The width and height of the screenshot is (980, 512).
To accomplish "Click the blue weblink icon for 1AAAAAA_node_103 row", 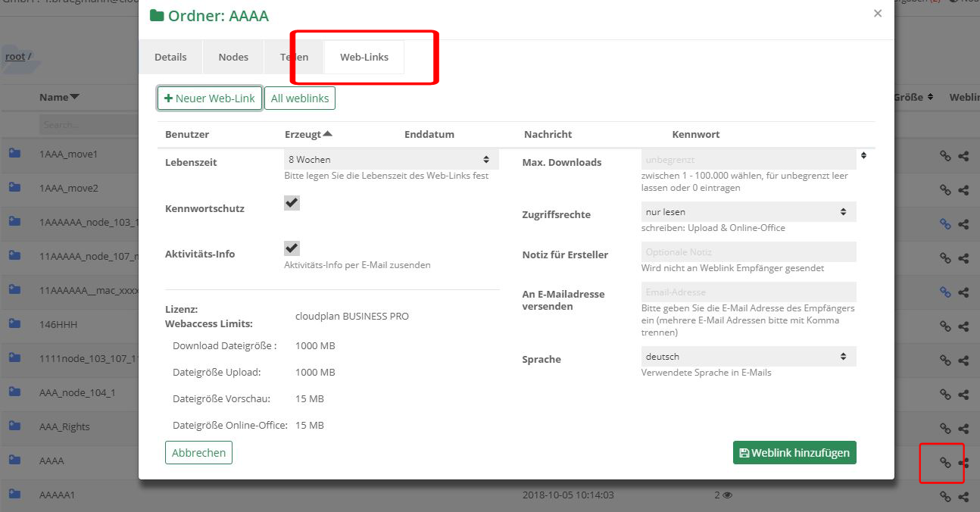I will click(x=944, y=223).
